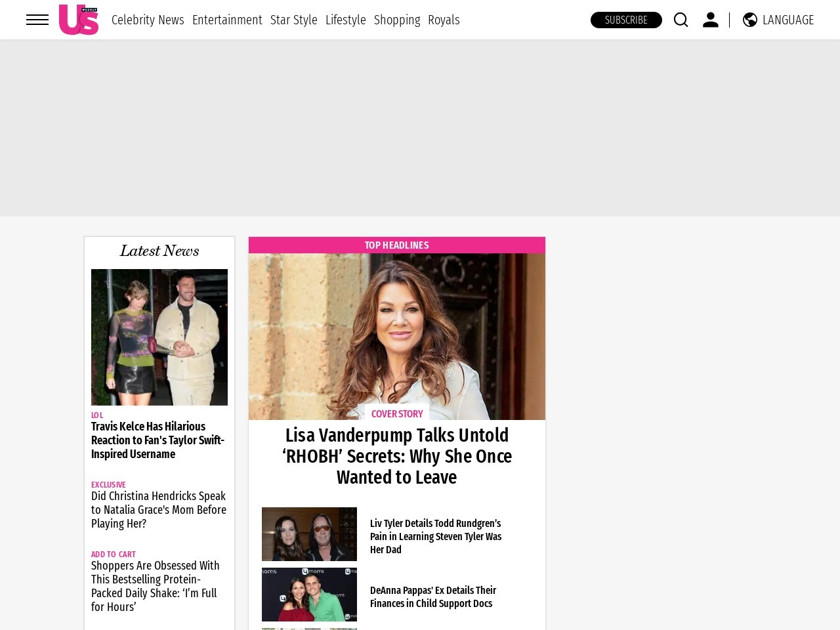The height and width of the screenshot is (630, 840).
Task: Open the user account profile icon
Action: point(711,20)
